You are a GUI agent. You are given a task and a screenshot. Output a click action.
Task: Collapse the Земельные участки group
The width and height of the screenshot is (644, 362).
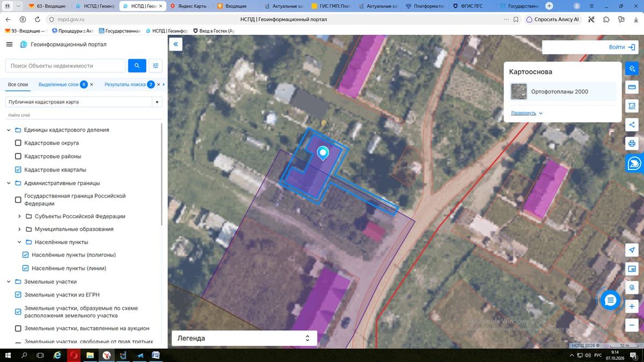pyautogui.click(x=9, y=282)
